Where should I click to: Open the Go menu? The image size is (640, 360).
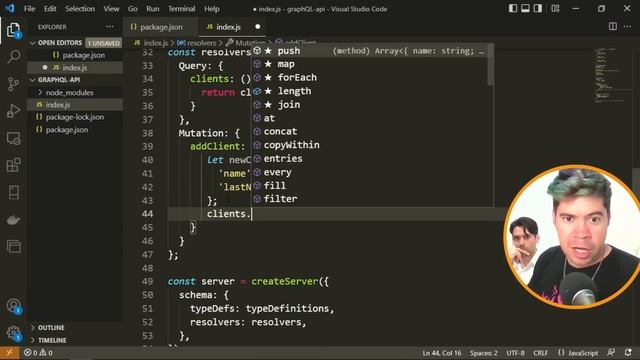tap(133, 9)
